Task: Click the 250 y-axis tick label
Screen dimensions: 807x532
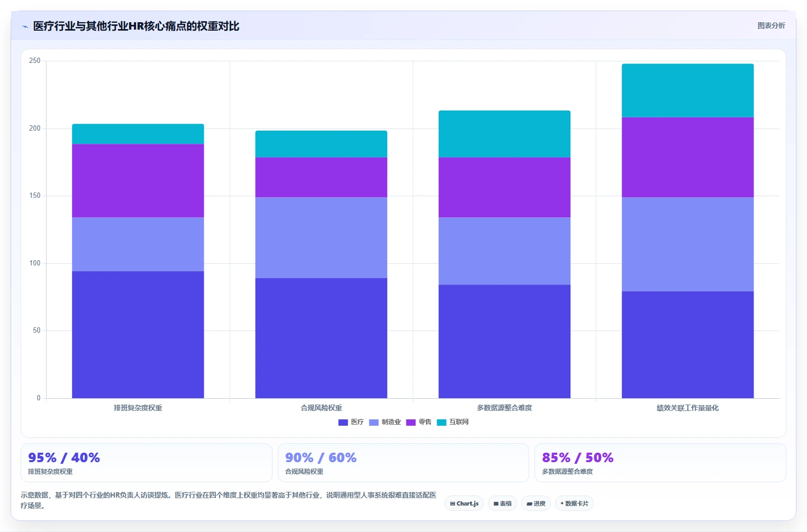Action: coord(35,61)
